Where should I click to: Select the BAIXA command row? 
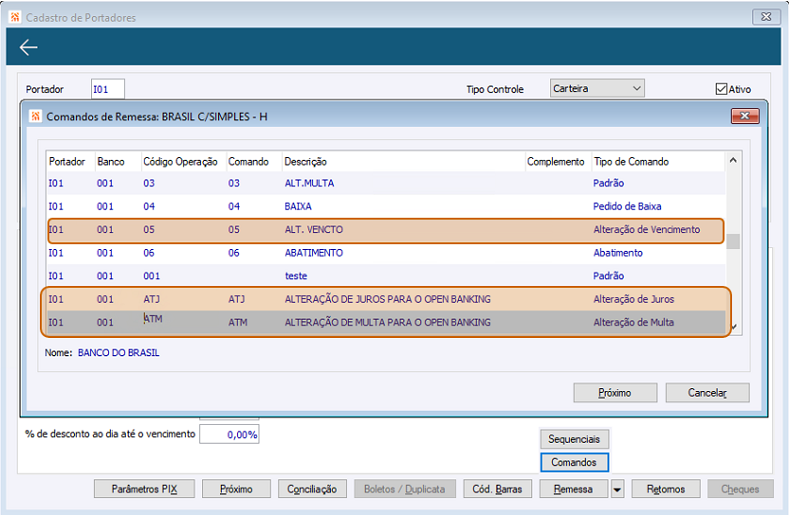click(x=386, y=206)
